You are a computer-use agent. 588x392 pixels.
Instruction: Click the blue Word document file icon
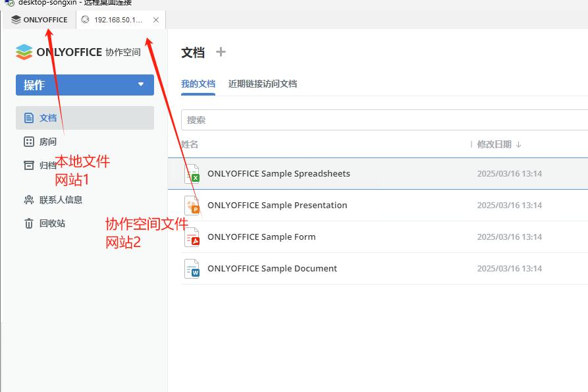click(192, 269)
